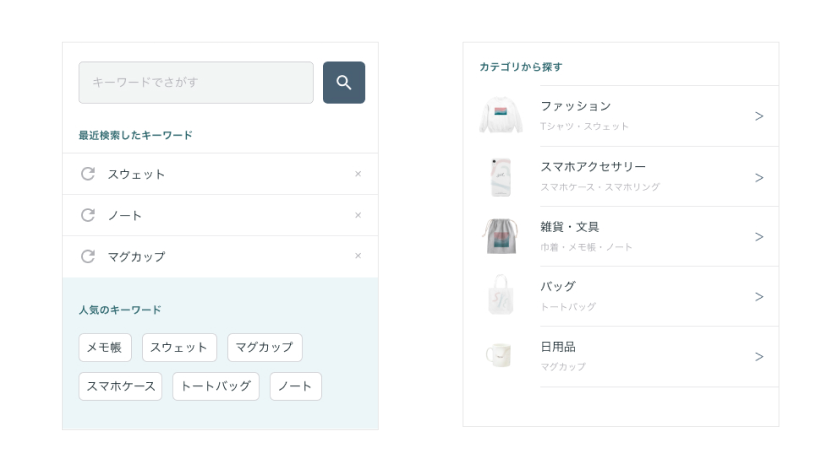Select the メモ帳 popular keyword tag

pyautogui.click(x=105, y=348)
